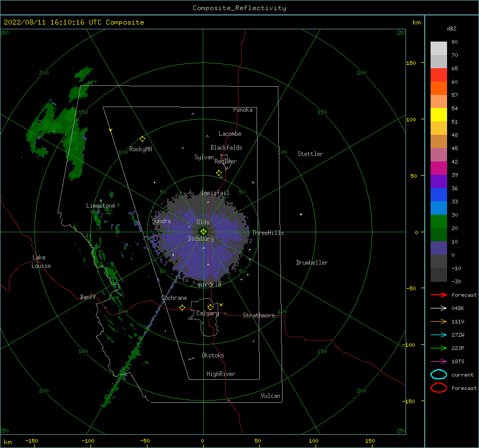Click the Ponoka city label
This screenshot has height=448, width=479.
tap(243, 110)
